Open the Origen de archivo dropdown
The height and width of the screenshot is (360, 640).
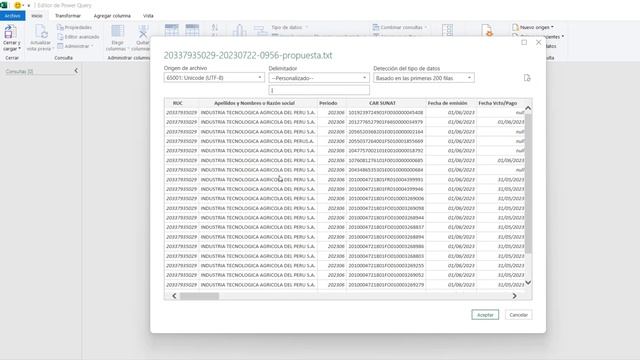214,78
